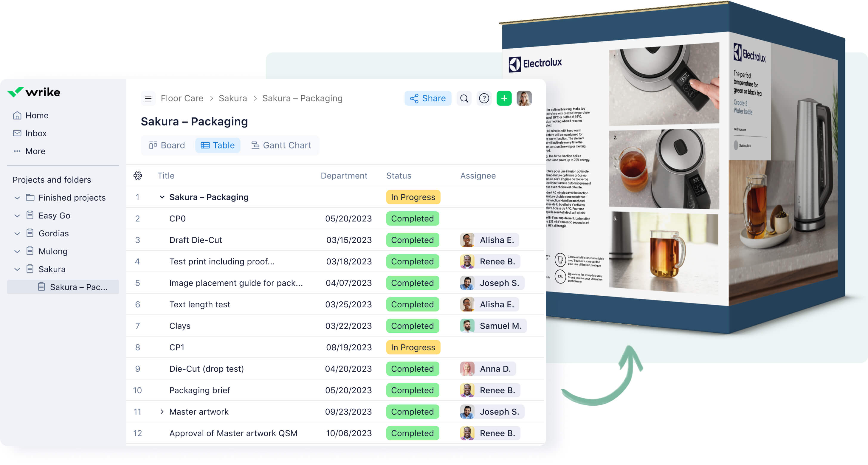
Task: Collapse the Finished projects folder
Action: (x=17, y=198)
